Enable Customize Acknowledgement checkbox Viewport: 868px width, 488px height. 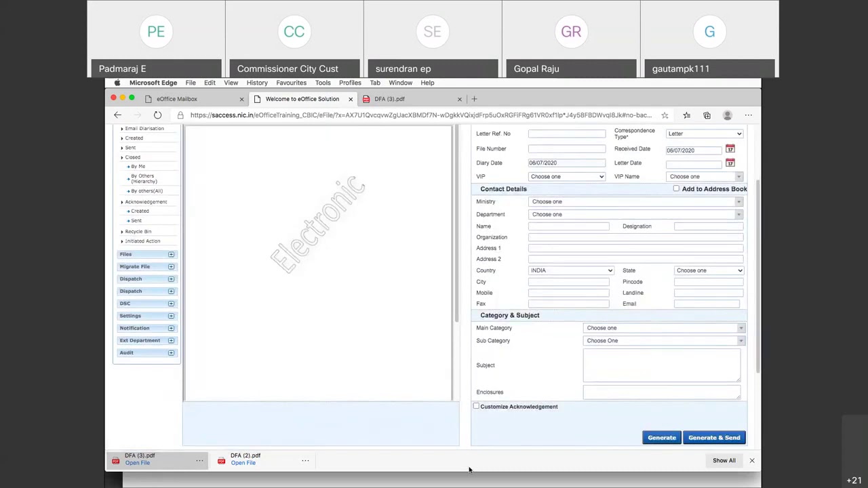[x=476, y=406]
